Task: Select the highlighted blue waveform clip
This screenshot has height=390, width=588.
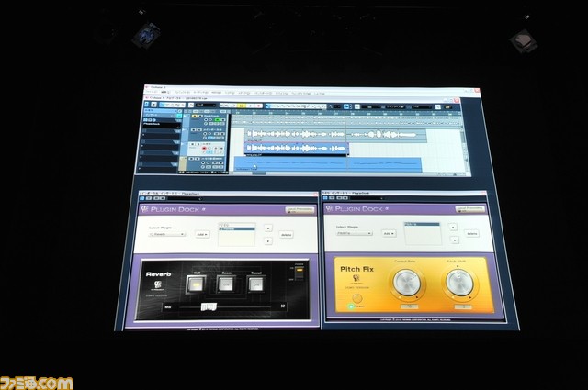Action: pos(296,149)
